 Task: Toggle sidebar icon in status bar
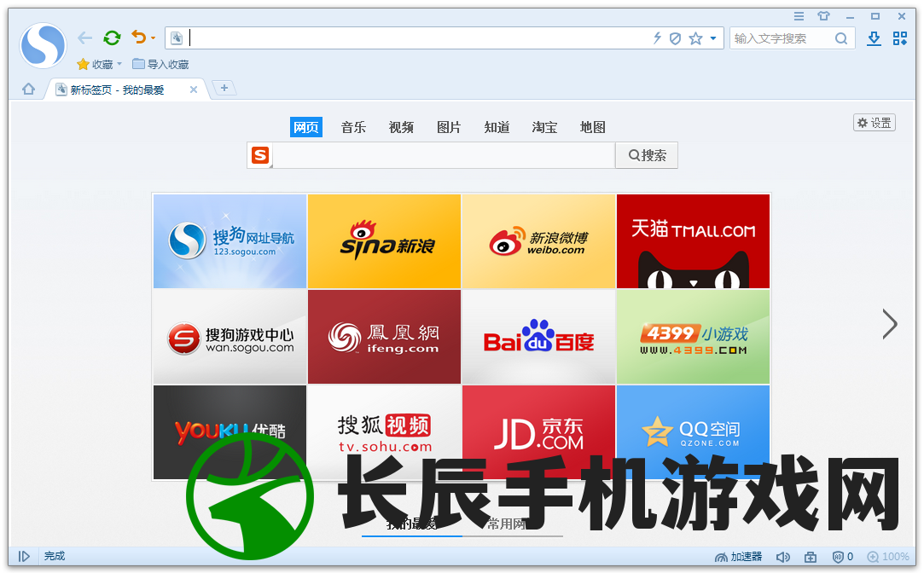tap(24, 556)
